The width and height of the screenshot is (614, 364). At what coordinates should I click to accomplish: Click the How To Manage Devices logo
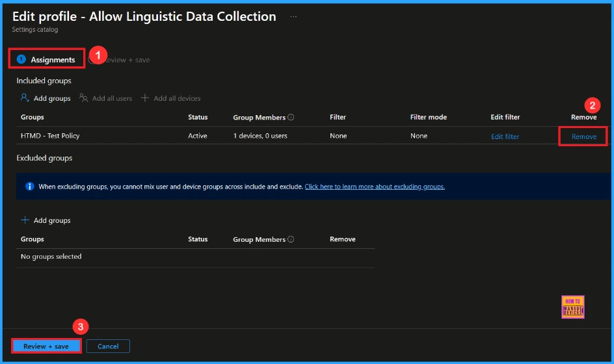(x=572, y=307)
